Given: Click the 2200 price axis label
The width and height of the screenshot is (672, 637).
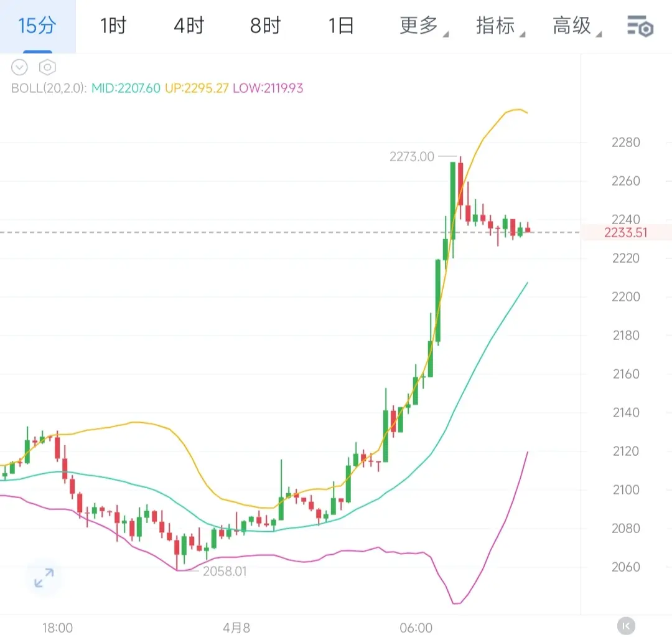Looking at the screenshot, I should (x=626, y=297).
